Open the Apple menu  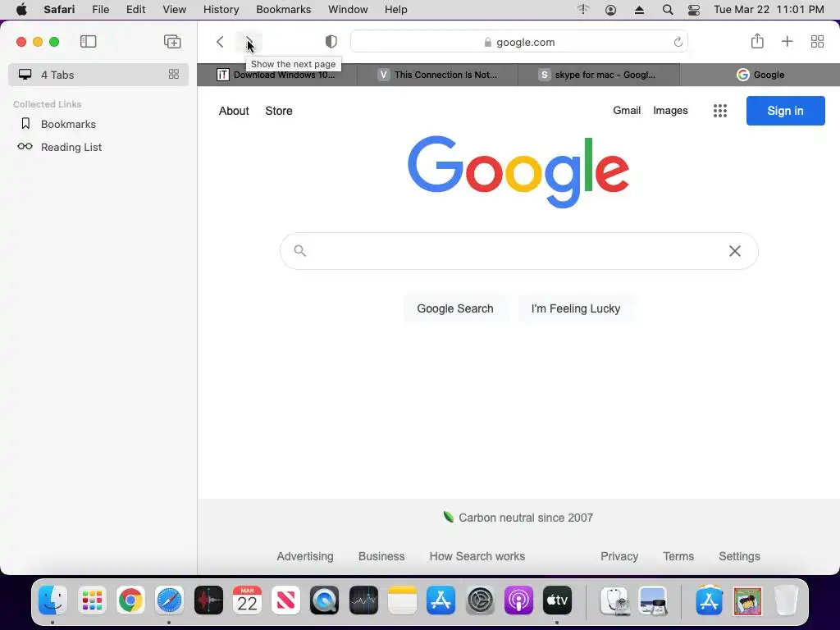click(x=21, y=10)
